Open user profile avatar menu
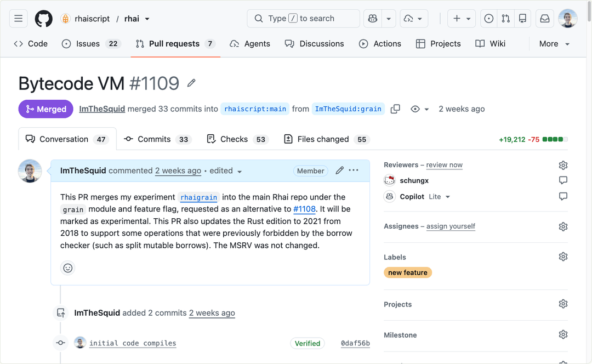The width and height of the screenshot is (592, 364). click(568, 19)
